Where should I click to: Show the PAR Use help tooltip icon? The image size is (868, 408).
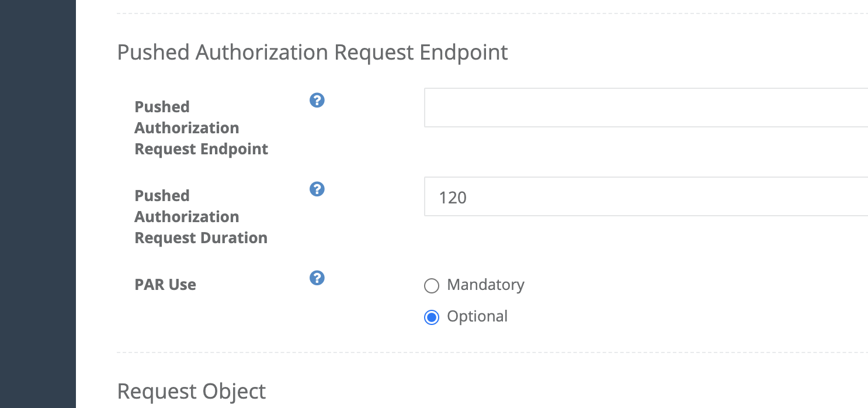click(317, 278)
